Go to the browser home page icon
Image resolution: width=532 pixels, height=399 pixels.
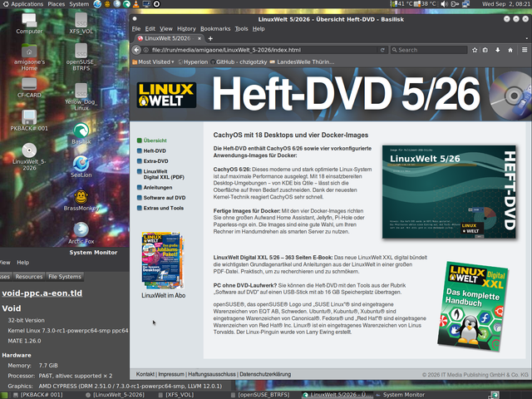[x=510, y=50]
